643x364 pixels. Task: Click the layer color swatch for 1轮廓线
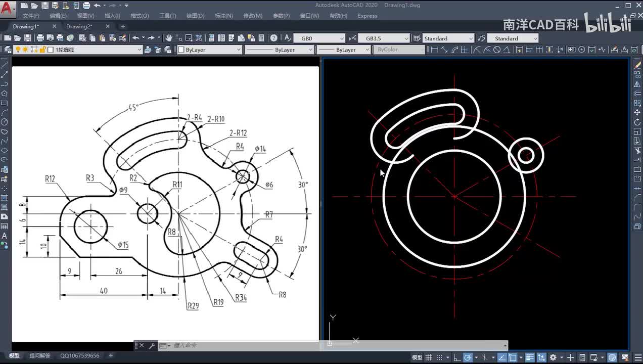51,50
